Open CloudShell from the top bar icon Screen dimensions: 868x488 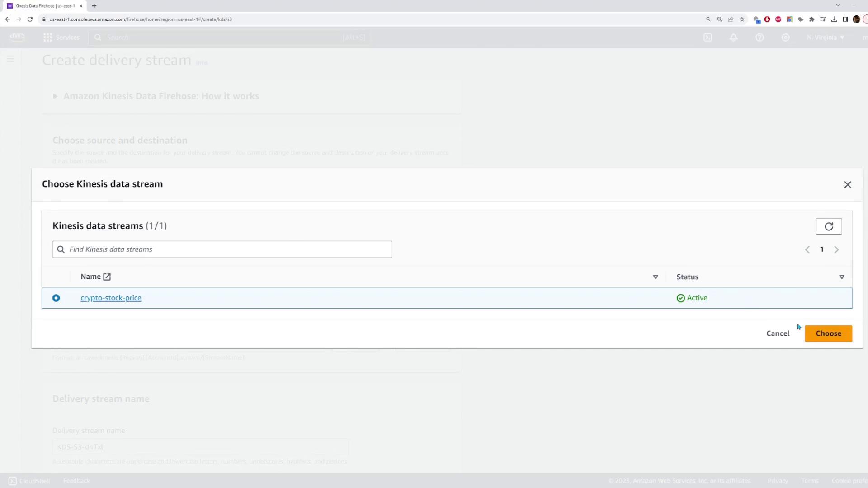tap(708, 38)
